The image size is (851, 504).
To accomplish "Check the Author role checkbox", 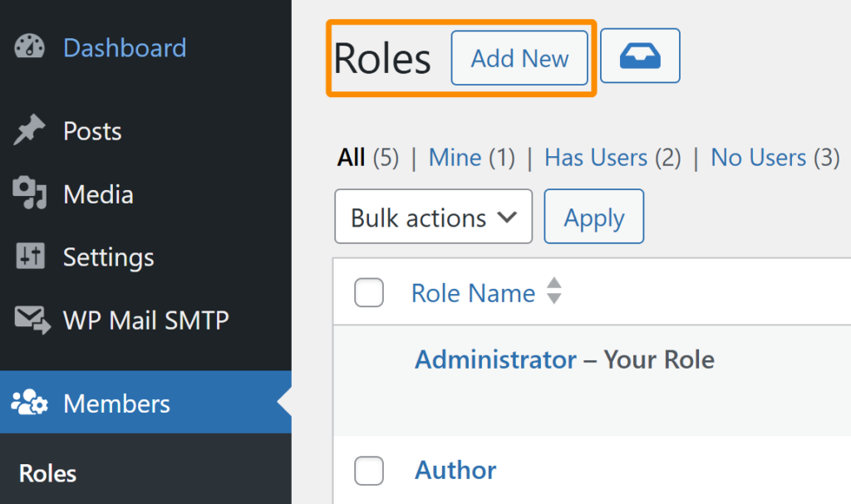I will pyautogui.click(x=369, y=470).
